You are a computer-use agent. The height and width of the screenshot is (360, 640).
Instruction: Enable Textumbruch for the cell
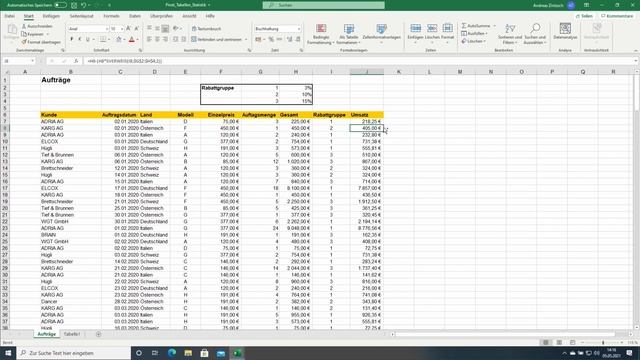tap(207, 29)
